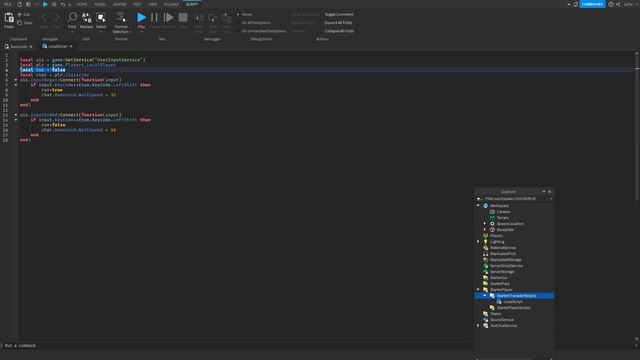The height and width of the screenshot is (360, 640).
Task: Click the Resume button in Test group
Action: pos(168,17)
